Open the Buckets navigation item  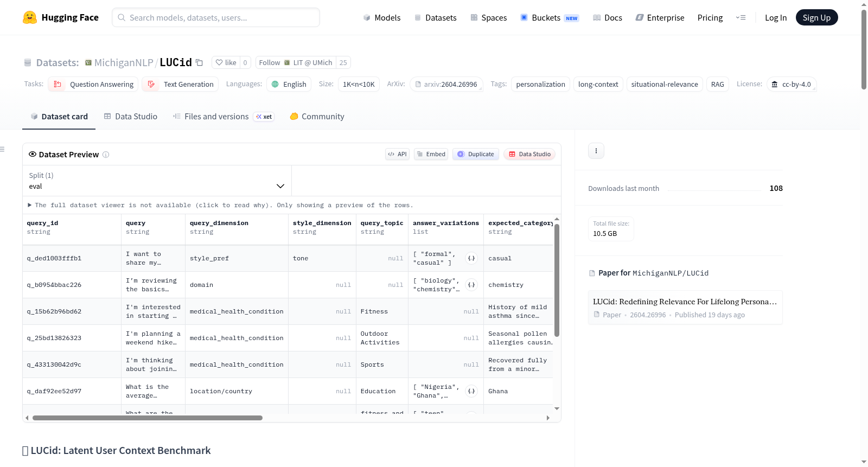(550, 17)
